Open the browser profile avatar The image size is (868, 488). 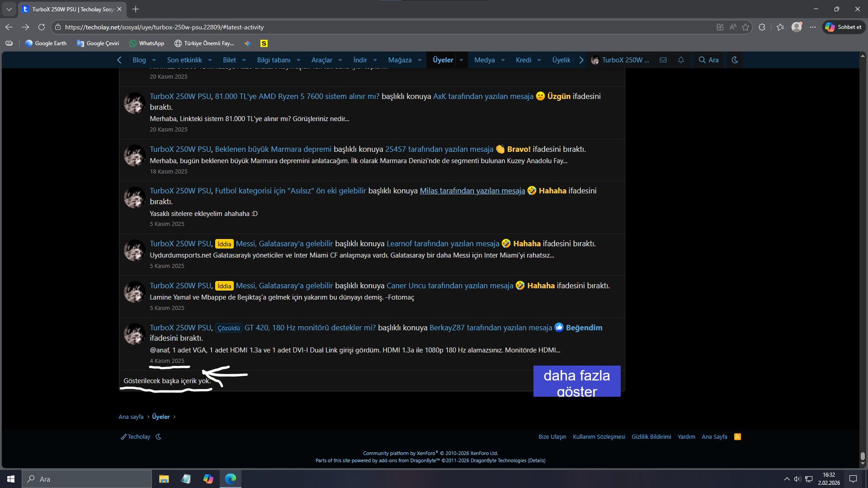pos(797,27)
